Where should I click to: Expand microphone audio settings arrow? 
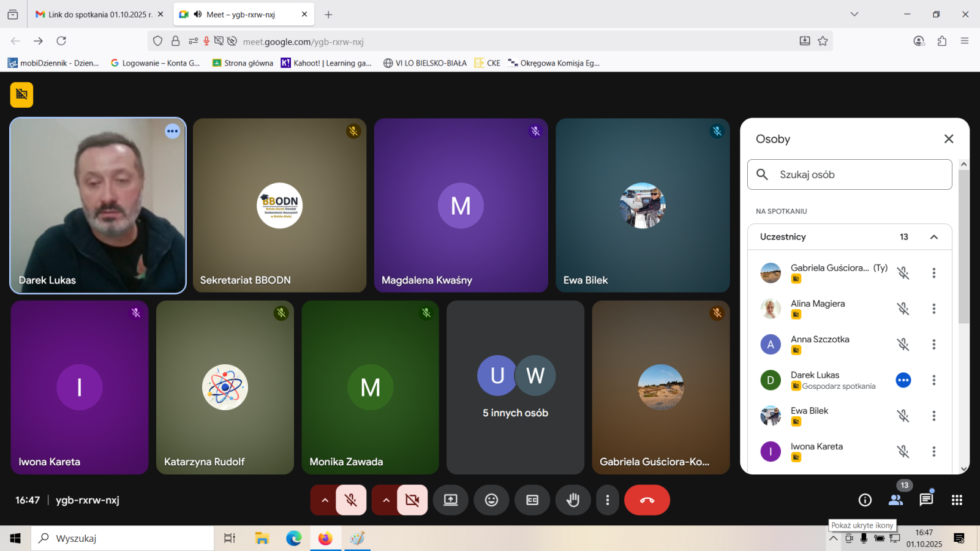coord(325,500)
